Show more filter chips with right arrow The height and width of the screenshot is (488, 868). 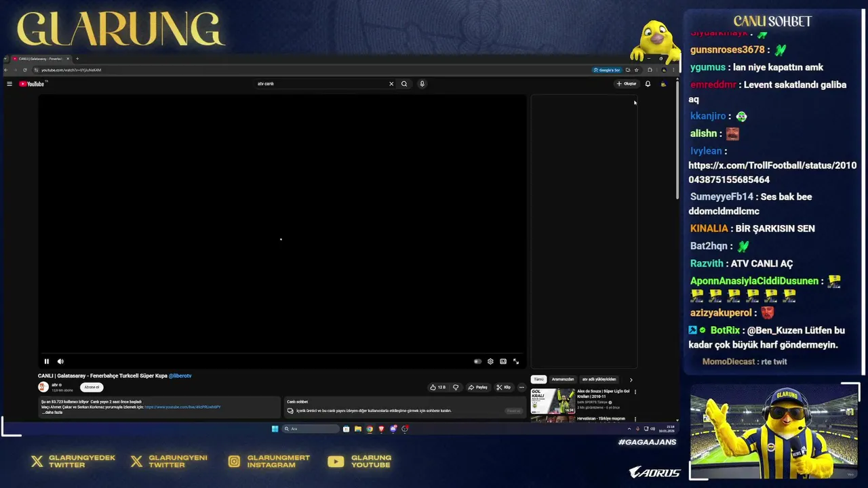[x=631, y=380]
